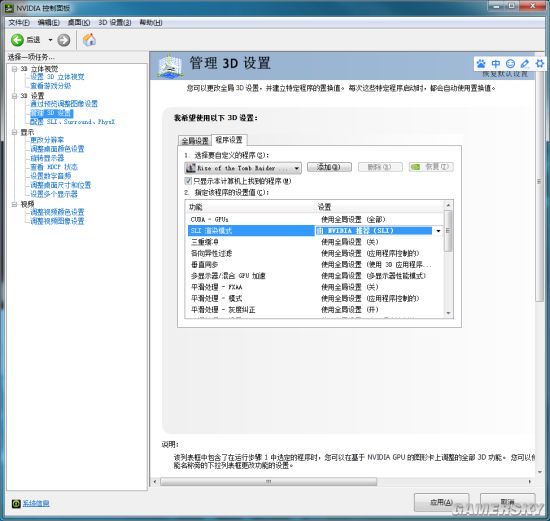Click the green Back arrow icon
The image size is (550, 521).
click(17, 40)
